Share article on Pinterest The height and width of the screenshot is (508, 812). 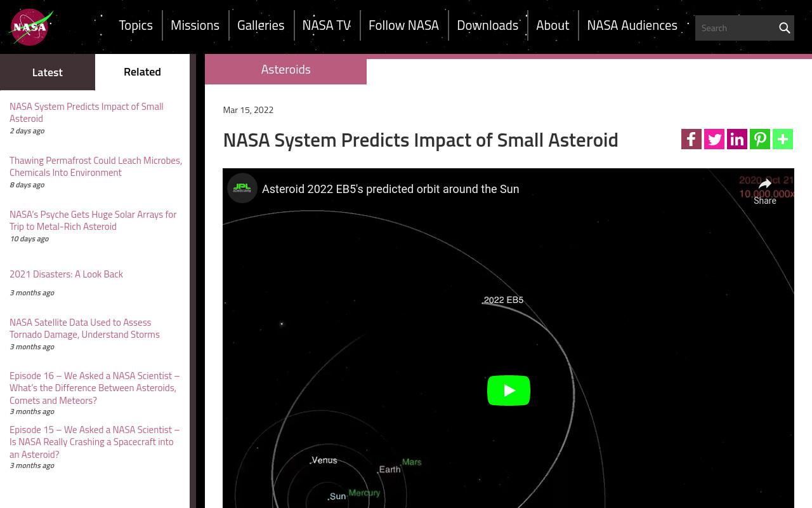(760, 139)
